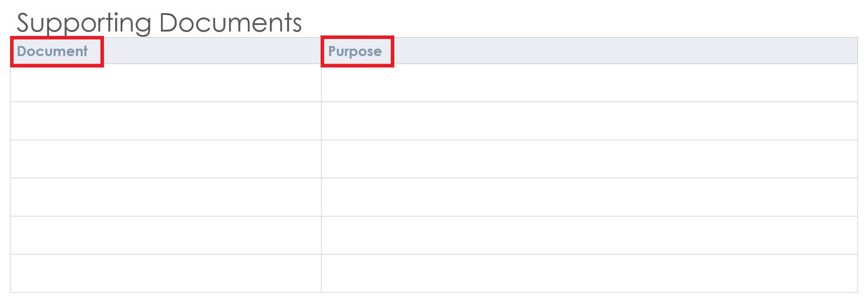868x304 pixels.
Task: Select the "Purpose" column header text
Action: point(355,51)
